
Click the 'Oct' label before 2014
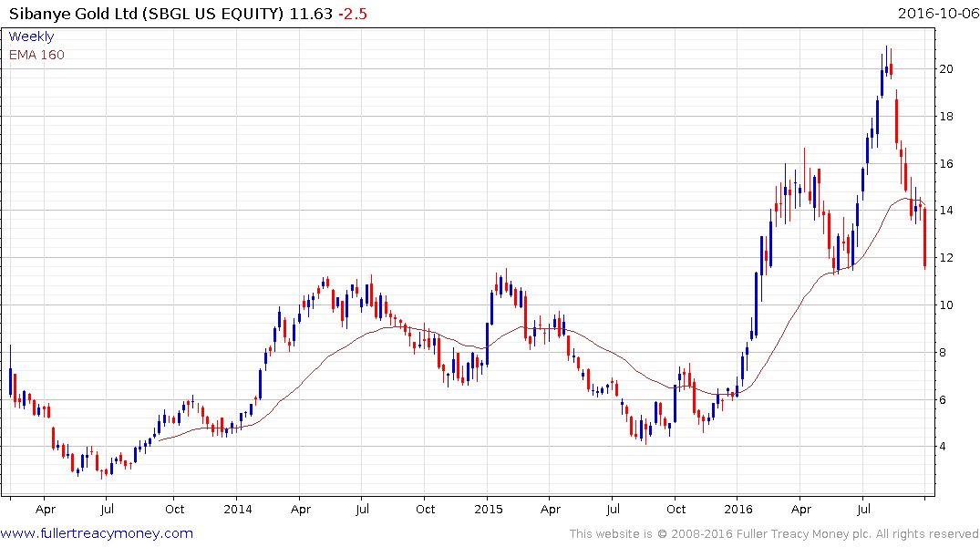click(x=175, y=510)
